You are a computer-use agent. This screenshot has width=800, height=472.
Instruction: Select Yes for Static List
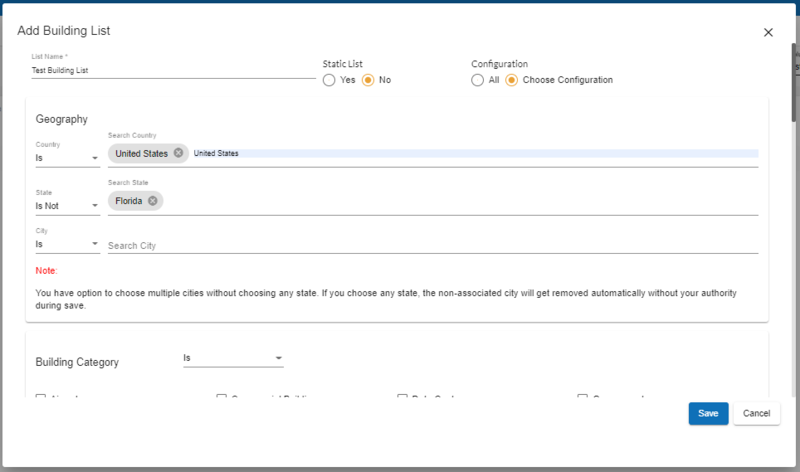(x=329, y=80)
